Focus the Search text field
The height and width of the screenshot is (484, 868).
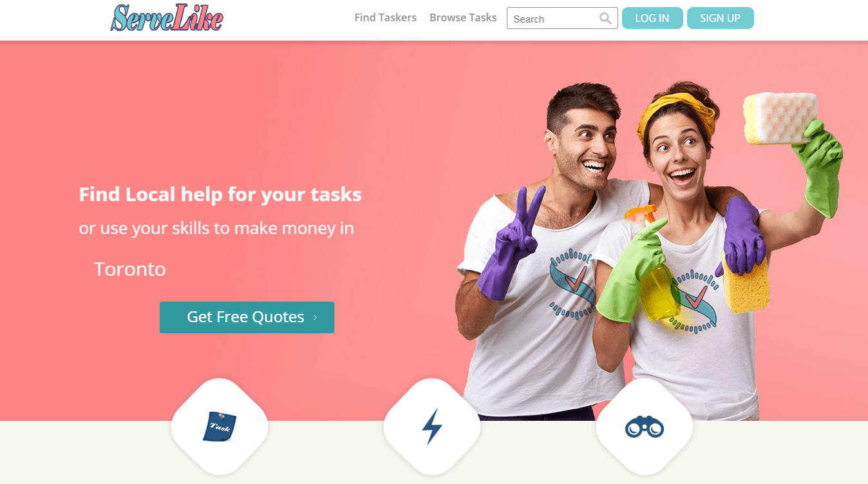pyautogui.click(x=562, y=18)
